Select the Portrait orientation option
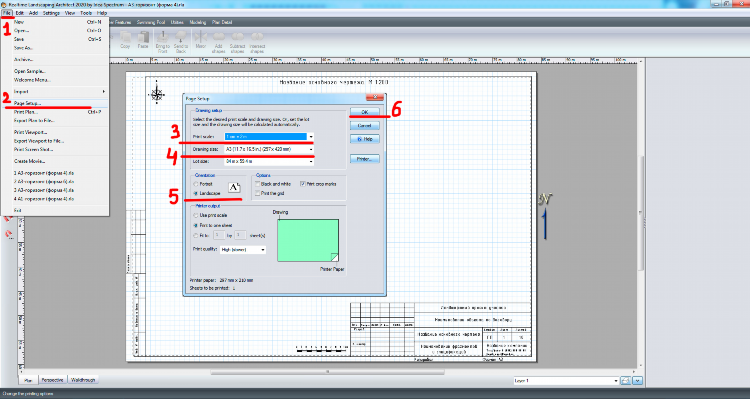The height and width of the screenshot is (399, 750). coord(196,184)
